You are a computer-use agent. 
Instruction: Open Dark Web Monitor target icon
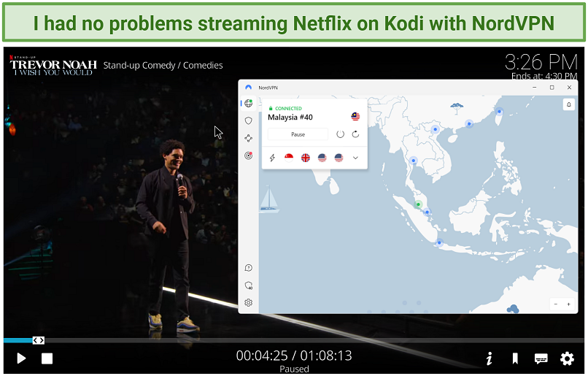click(x=249, y=156)
